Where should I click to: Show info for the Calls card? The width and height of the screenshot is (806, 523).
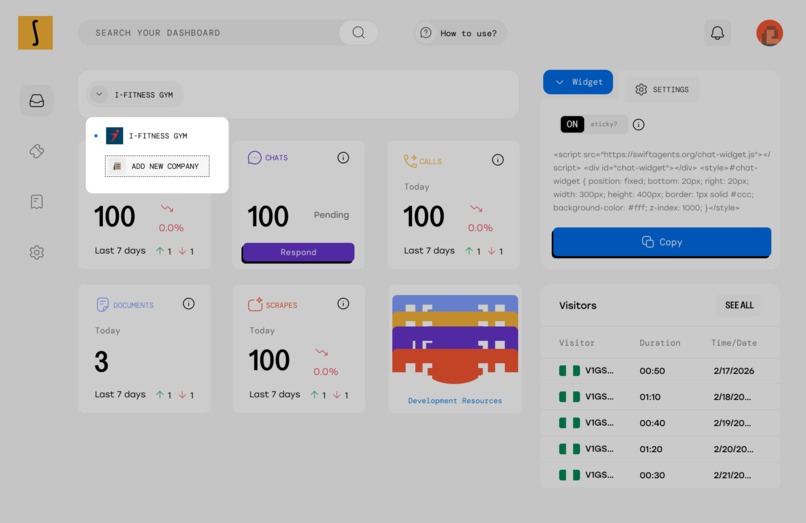498,160
